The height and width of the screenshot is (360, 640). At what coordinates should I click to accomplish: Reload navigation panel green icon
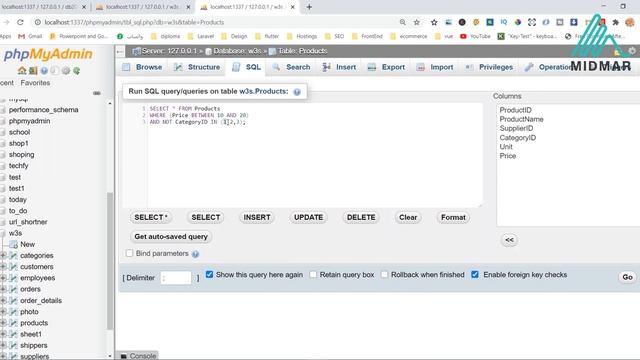point(76,71)
